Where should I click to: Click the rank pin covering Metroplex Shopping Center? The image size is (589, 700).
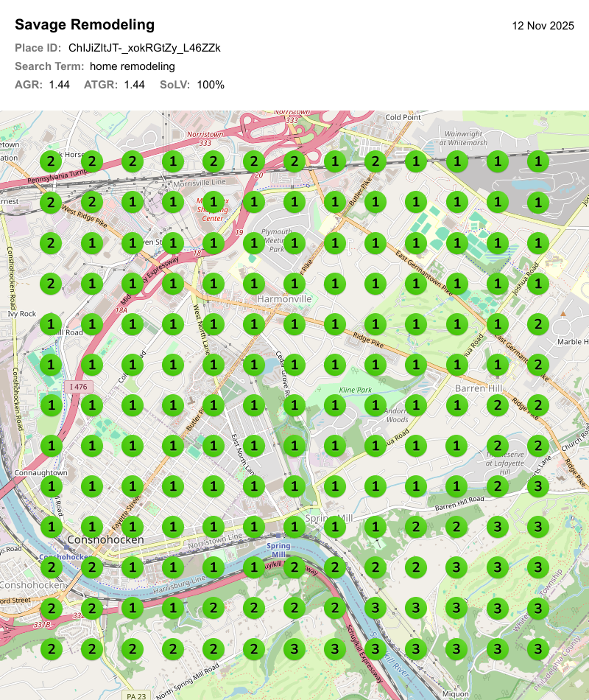pyautogui.click(x=214, y=202)
